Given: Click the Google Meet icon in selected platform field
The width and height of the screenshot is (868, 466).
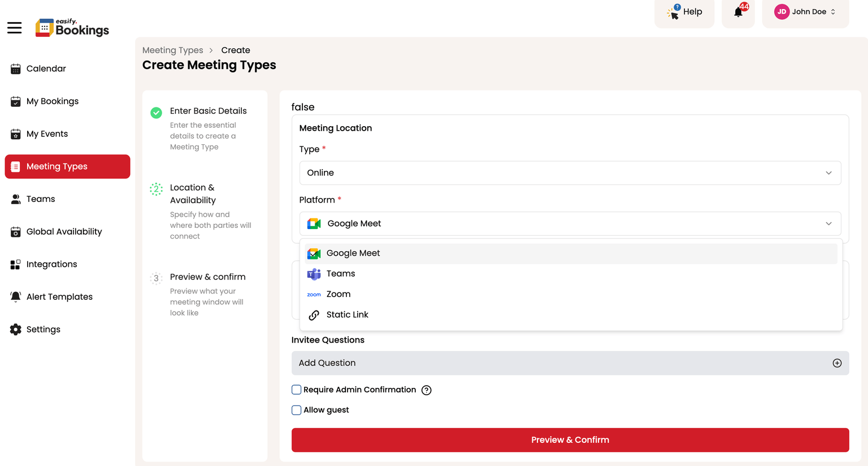Looking at the screenshot, I should tap(314, 224).
